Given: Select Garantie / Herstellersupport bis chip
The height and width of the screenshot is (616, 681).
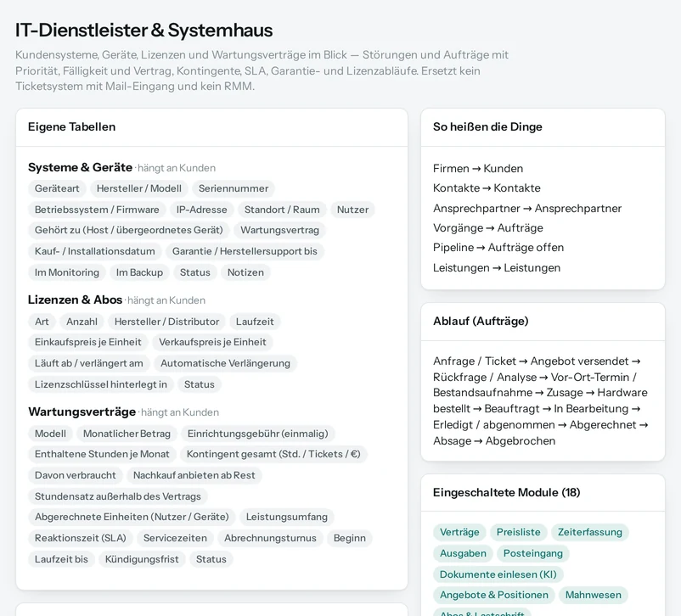Looking at the screenshot, I should pos(245,251).
